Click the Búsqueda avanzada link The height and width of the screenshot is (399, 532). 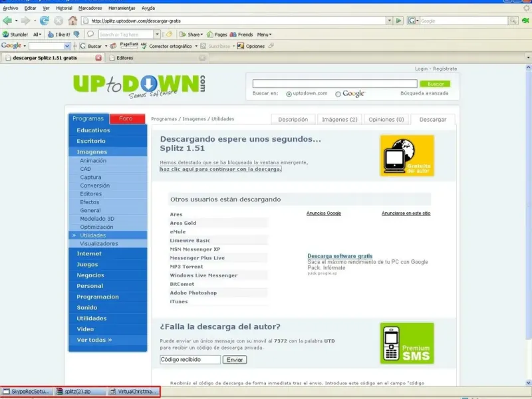[x=424, y=93]
